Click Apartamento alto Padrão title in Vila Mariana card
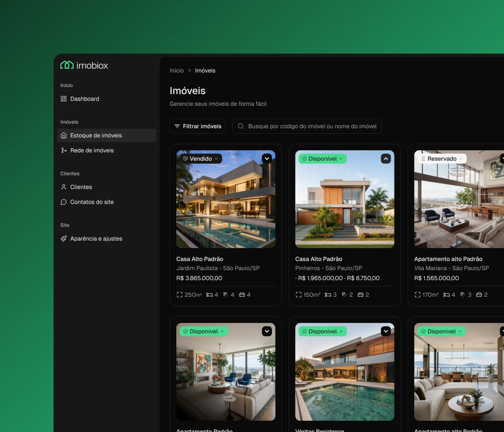This screenshot has width=504, height=432. click(448, 259)
